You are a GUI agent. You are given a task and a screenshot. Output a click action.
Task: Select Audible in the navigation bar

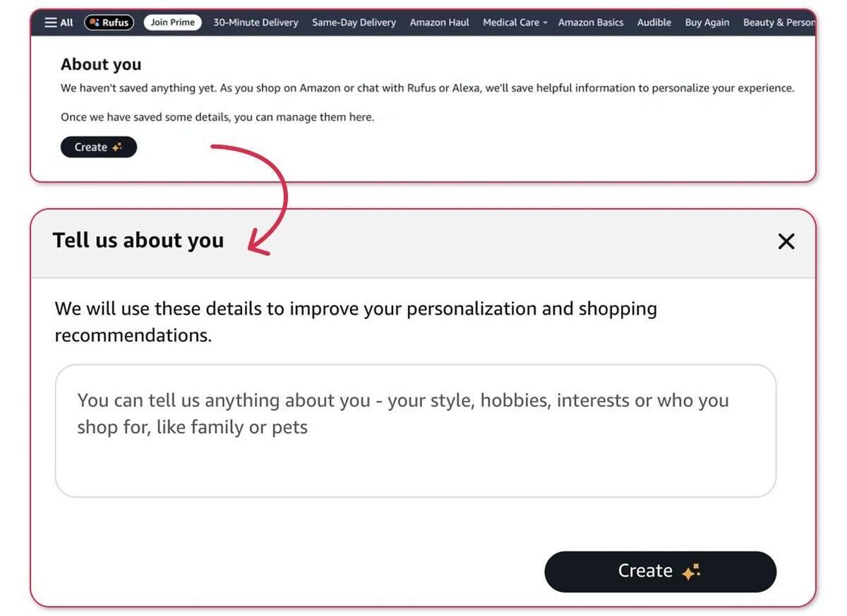click(654, 22)
